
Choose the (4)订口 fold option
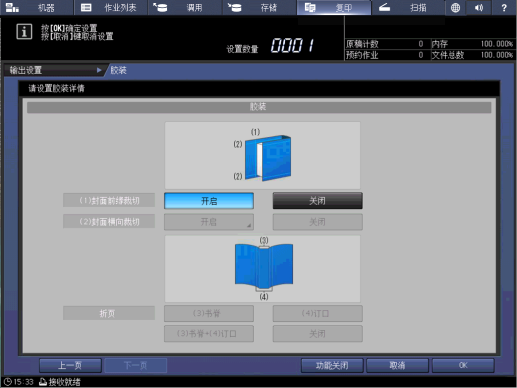[317, 314]
